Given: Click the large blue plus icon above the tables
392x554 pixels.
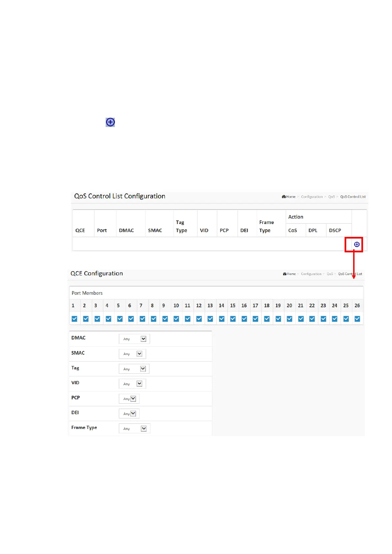Looking at the screenshot, I should [110, 122].
